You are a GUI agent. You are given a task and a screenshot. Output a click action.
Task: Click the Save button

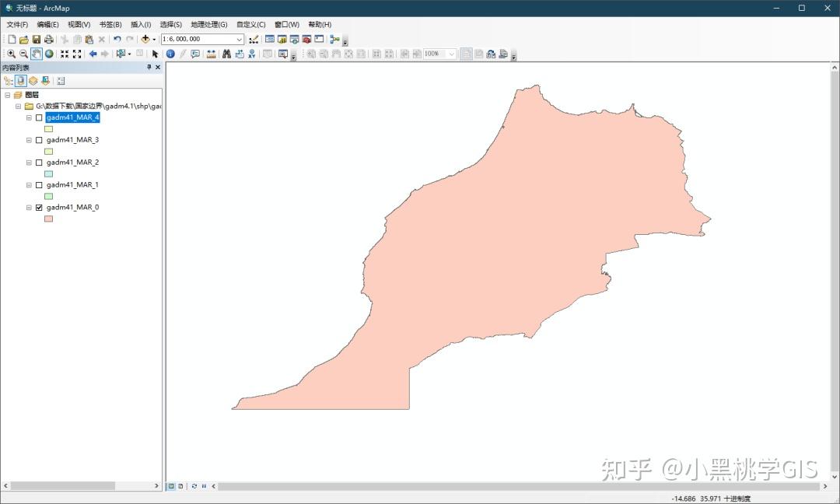click(37, 39)
